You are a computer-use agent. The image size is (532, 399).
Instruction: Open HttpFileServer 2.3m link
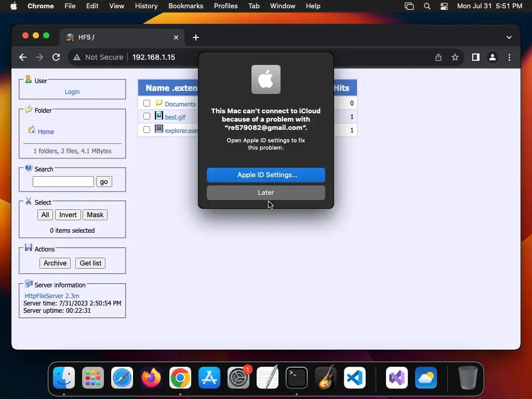tap(51, 296)
